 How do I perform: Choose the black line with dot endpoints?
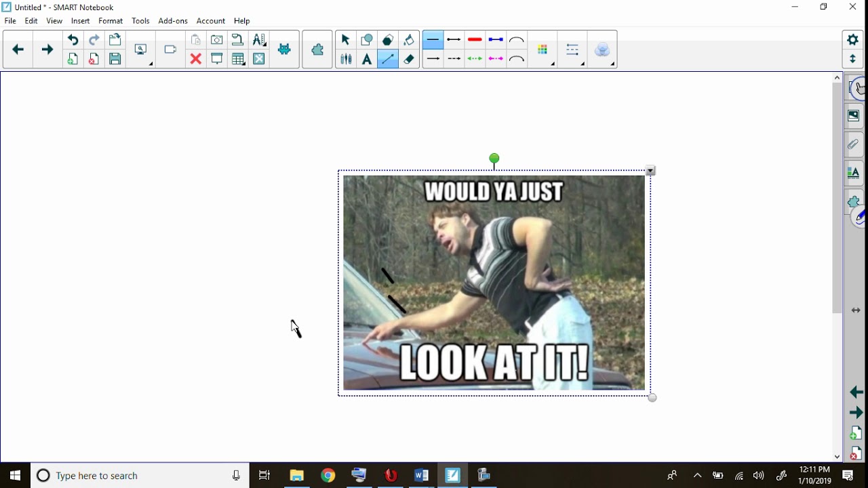pos(454,40)
